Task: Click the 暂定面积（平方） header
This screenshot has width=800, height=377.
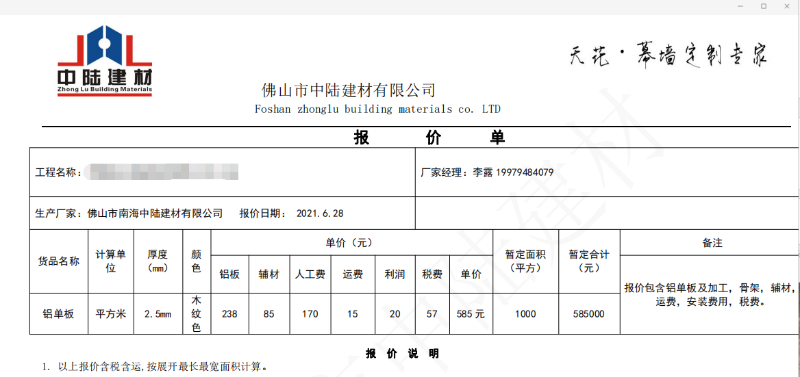Action: 526,261
